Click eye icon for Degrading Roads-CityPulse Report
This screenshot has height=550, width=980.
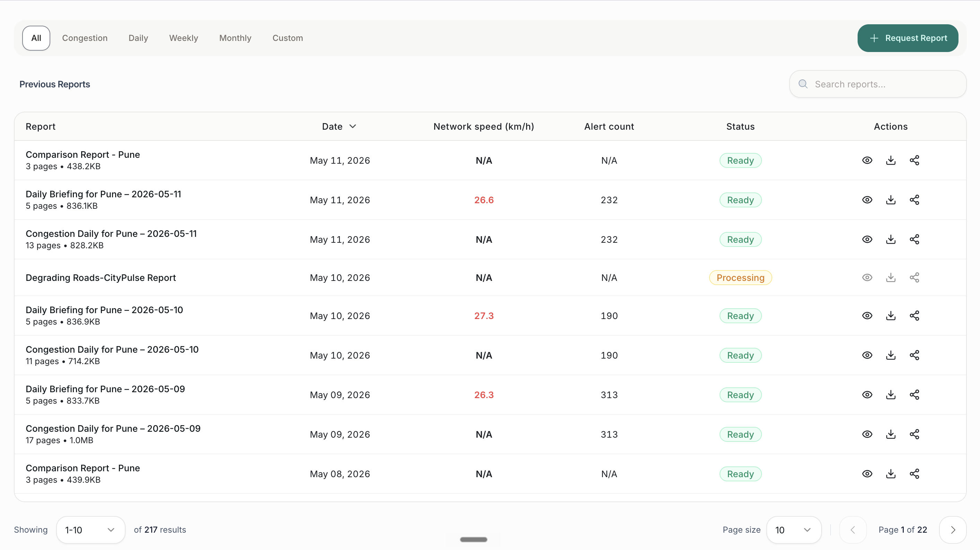click(x=867, y=277)
